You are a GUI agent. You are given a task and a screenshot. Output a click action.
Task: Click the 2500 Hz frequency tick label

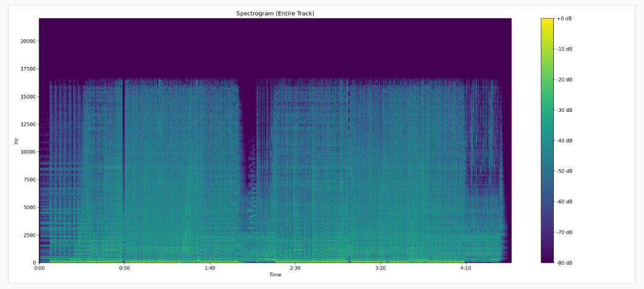[30, 235]
